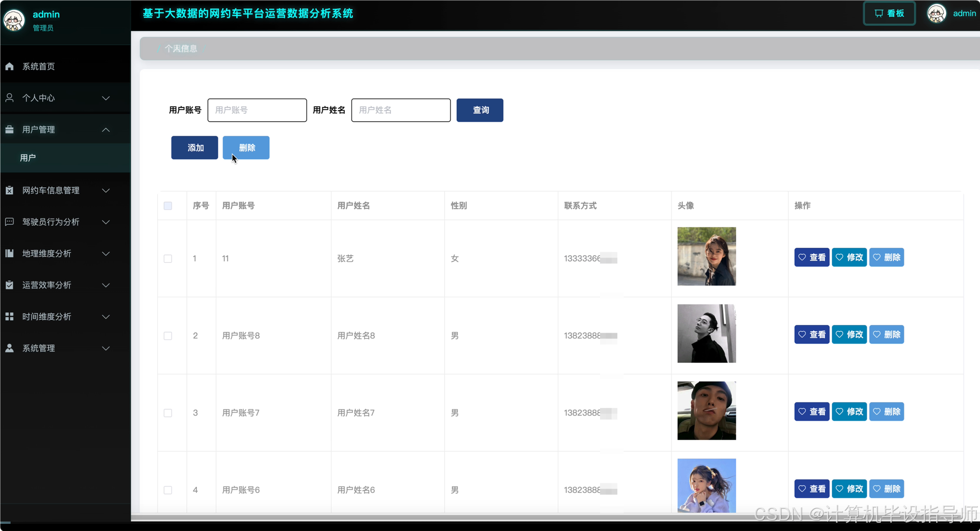The image size is (980, 531).
Task: Open the 看板 dashboard button
Action: coord(889,13)
